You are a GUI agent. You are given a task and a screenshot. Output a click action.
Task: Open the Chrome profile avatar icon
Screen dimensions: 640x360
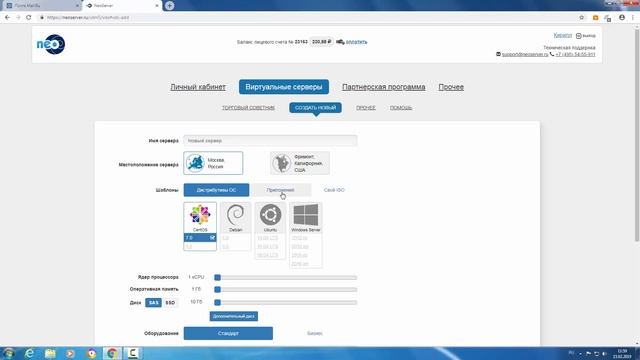[x=622, y=18]
